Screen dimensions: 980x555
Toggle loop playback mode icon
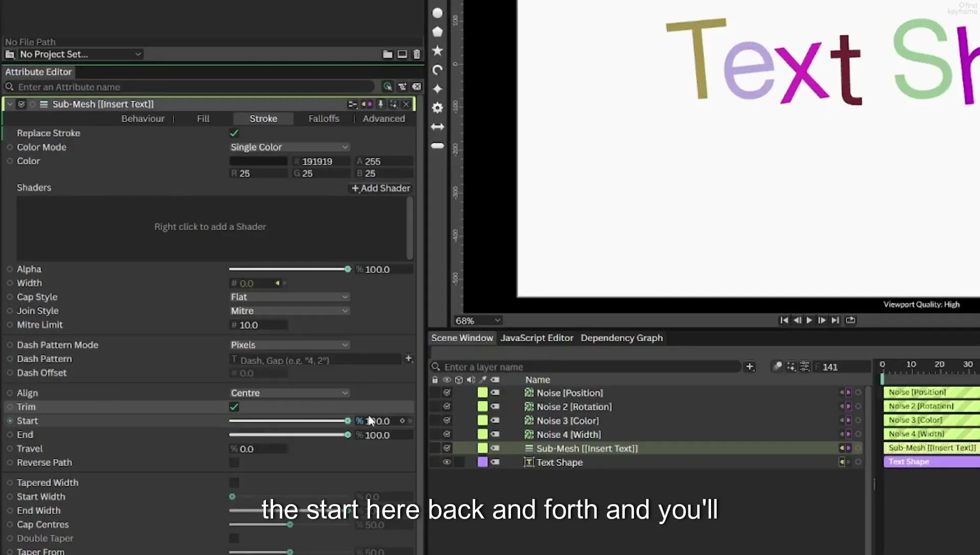[850, 320]
